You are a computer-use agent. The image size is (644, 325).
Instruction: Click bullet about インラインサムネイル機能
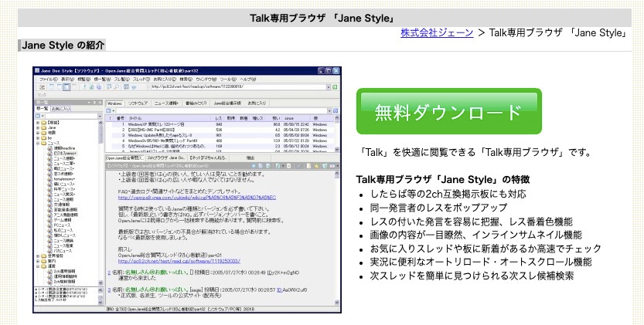[x=475, y=235]
